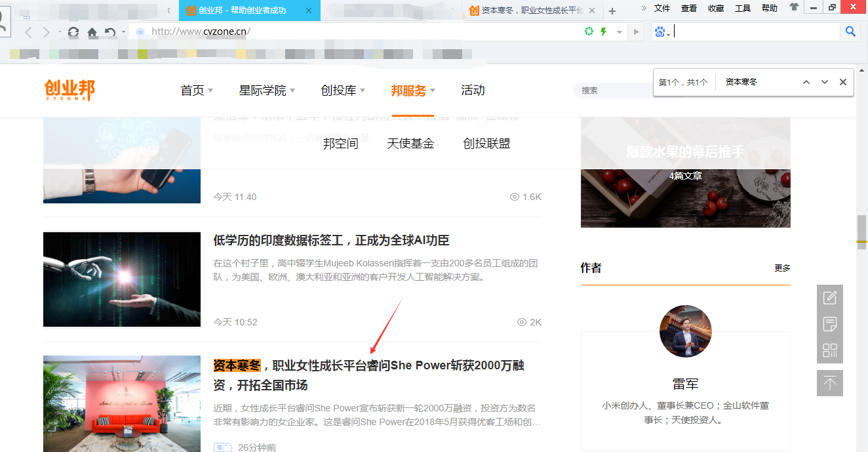Click the back-to-top floating arrow icon

(830, 383)
